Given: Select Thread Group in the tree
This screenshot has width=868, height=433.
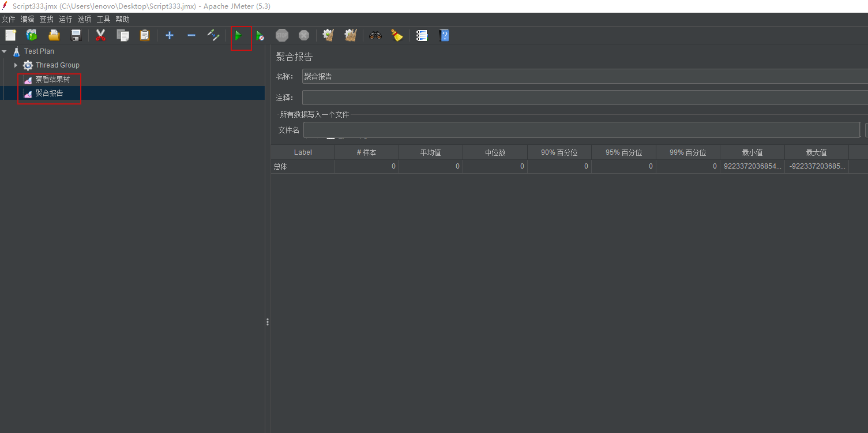Looking at the screenshot, I should click(58, 65).
